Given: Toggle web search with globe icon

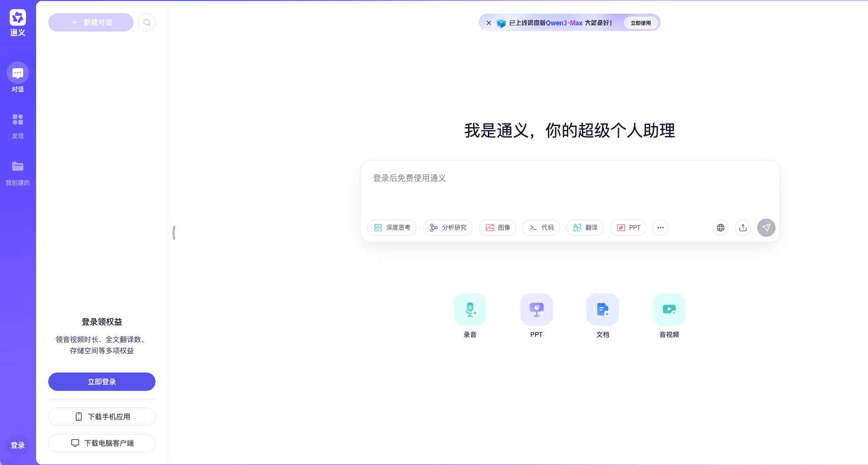Looking at the screenshot, I should [720, 228].
